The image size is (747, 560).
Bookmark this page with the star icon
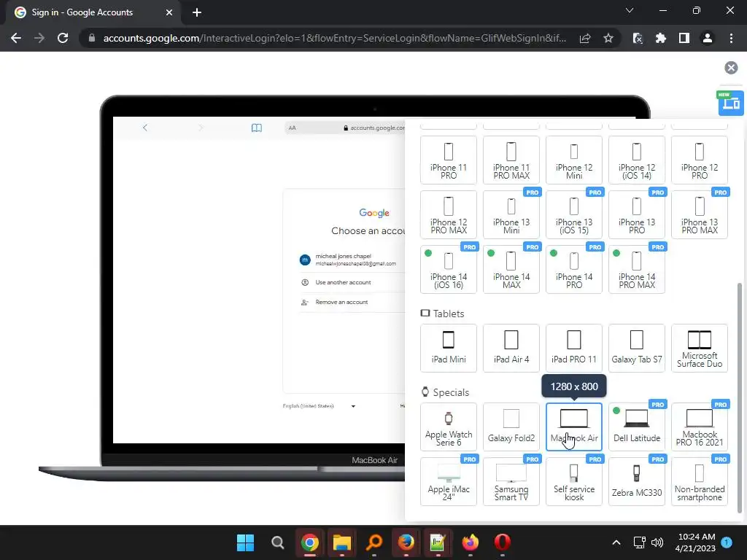pos(608,38)
